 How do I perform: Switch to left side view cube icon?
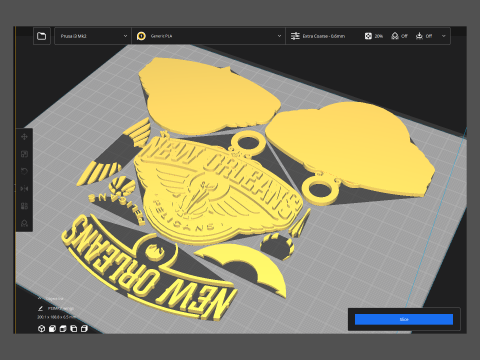pyautogui.click(x=74, y=329)
